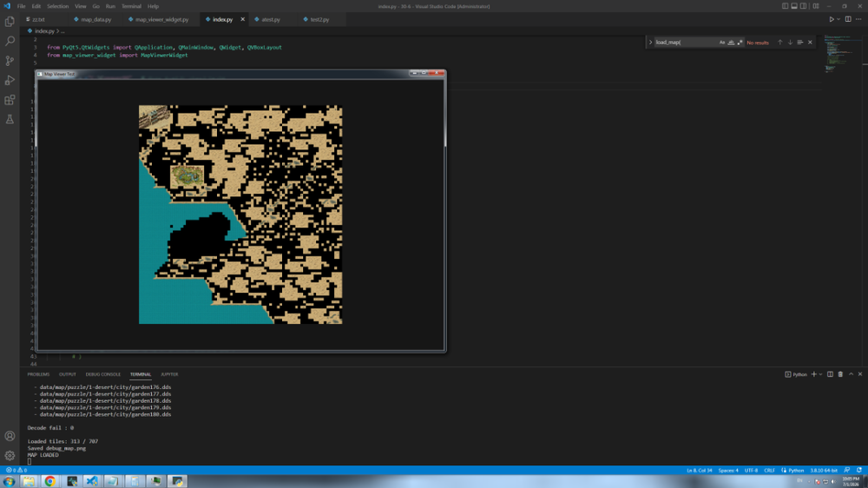Go to next match arrow
The height and width of the screenshot is (488, 868).
[790, 42]
